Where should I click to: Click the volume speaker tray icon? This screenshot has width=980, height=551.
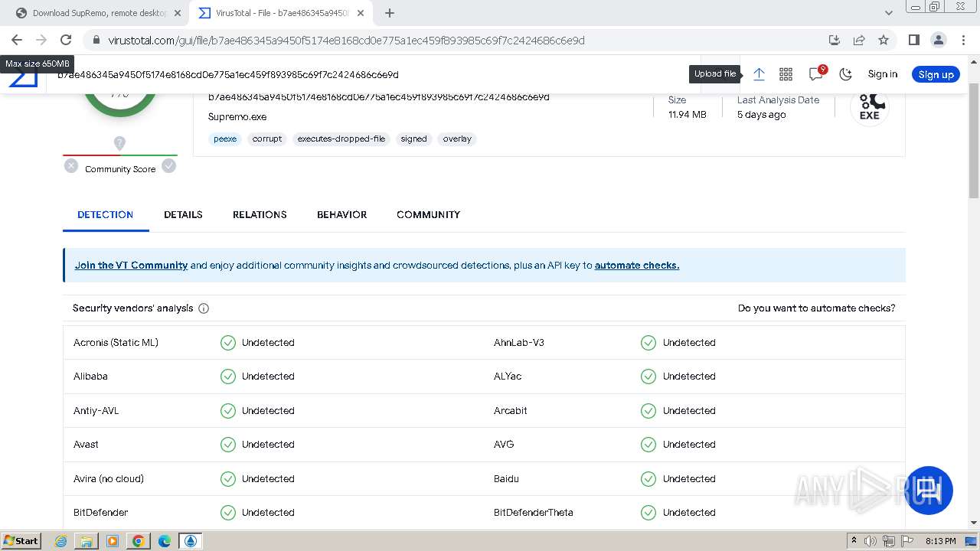[870, 541]
